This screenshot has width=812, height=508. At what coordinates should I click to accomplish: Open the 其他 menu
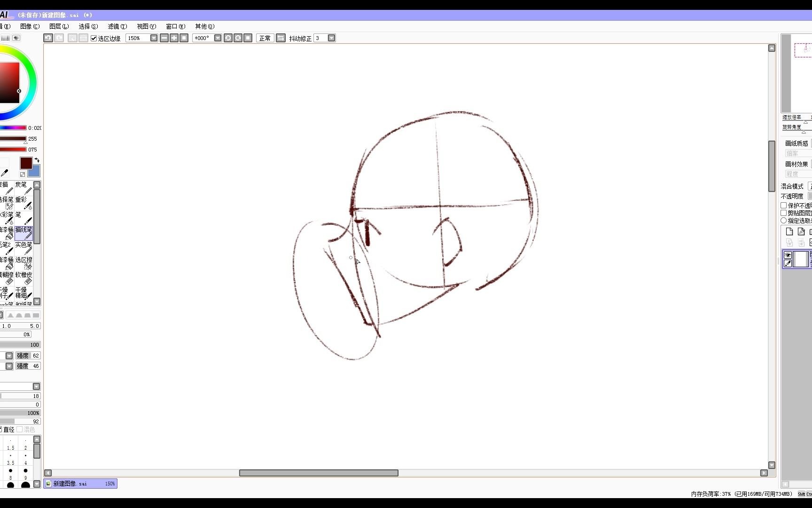tap(204, 26)
